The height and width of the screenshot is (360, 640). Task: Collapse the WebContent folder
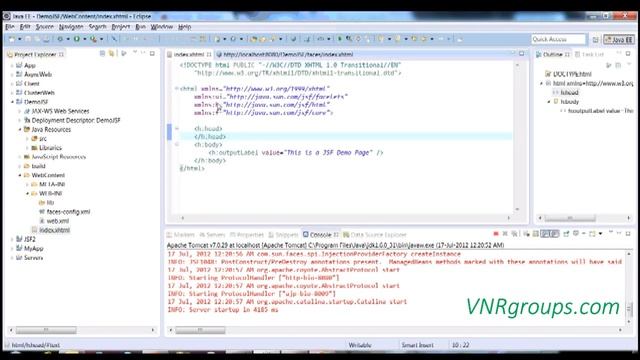click(20, 175)
